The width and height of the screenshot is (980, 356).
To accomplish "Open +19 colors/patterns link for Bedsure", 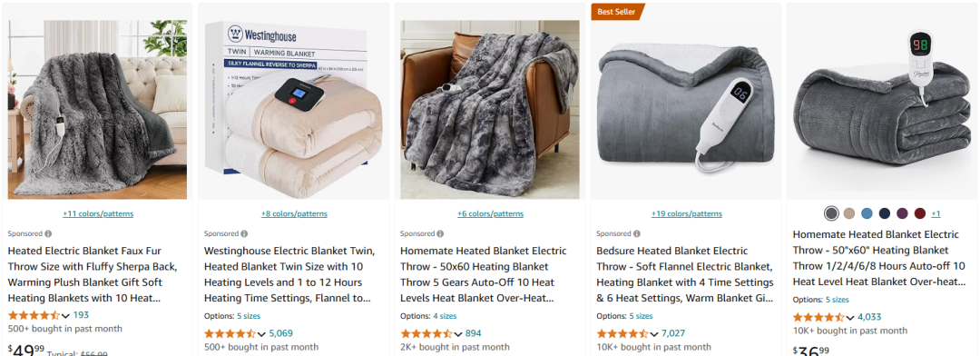I will (686, 214).
